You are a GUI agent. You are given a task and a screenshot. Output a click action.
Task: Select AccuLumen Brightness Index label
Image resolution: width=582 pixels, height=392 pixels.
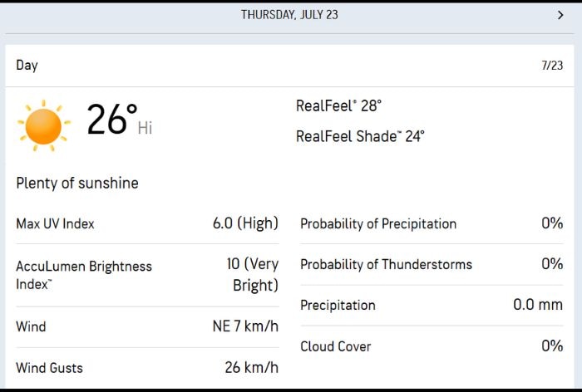pos(84,275)
